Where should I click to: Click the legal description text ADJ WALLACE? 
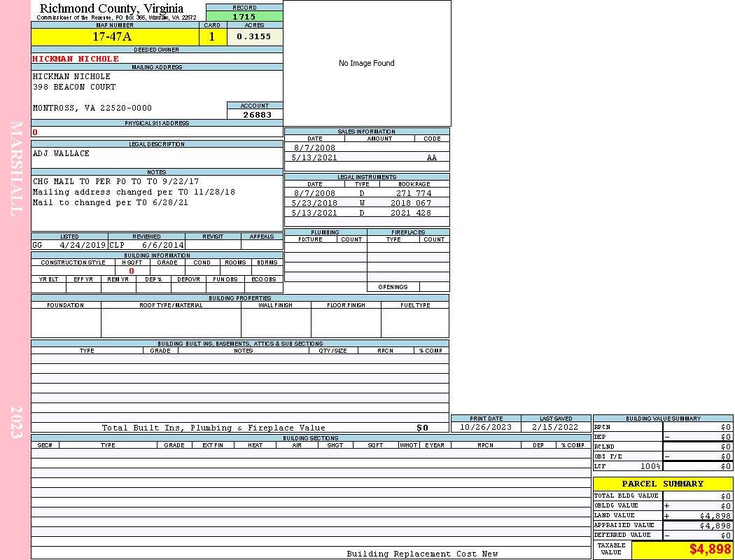pyautogui.click(x=62, y=153)
